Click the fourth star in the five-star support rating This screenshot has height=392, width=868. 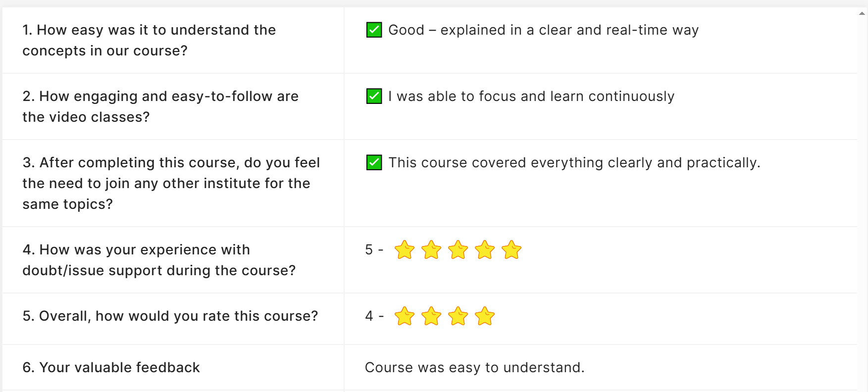coord(485,250)
